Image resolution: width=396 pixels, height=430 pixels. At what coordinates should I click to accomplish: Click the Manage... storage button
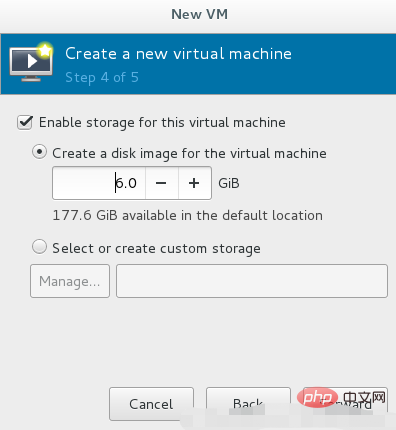70,281
